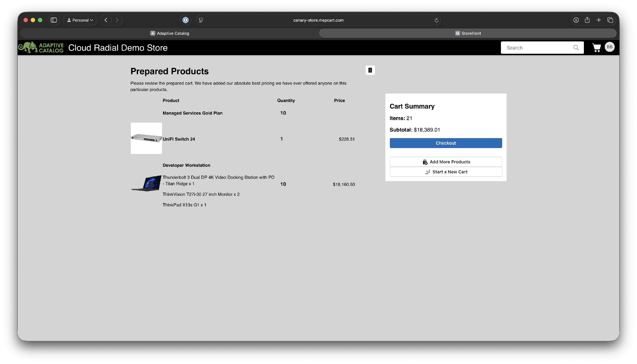Open the BB user avatar menu
637x364 pixels.
[609, 47]
